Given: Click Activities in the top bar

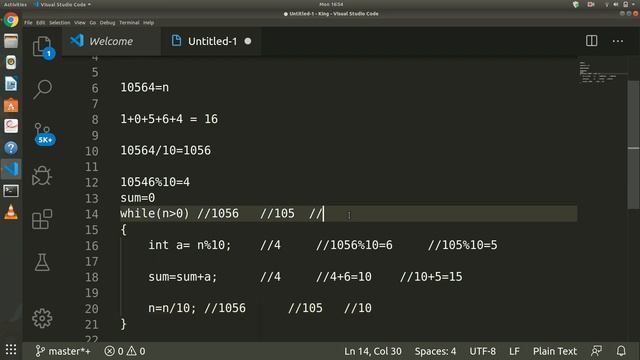Looking at the screenshot, I should [15, 4].
